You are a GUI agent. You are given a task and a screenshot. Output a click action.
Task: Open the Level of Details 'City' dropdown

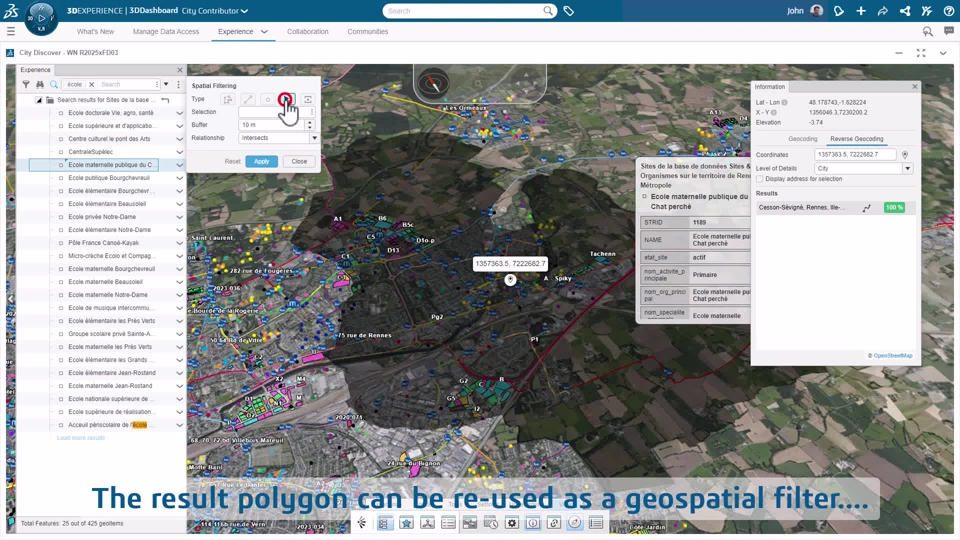[x=907, y=168]
